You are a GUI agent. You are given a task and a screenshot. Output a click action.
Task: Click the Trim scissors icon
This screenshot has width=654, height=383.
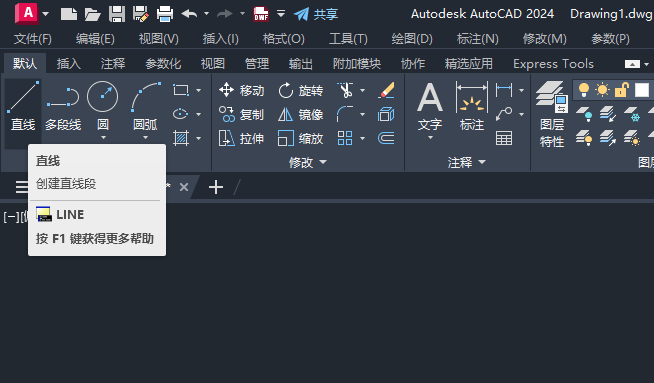pyautogui.click(x=346, y=90)
